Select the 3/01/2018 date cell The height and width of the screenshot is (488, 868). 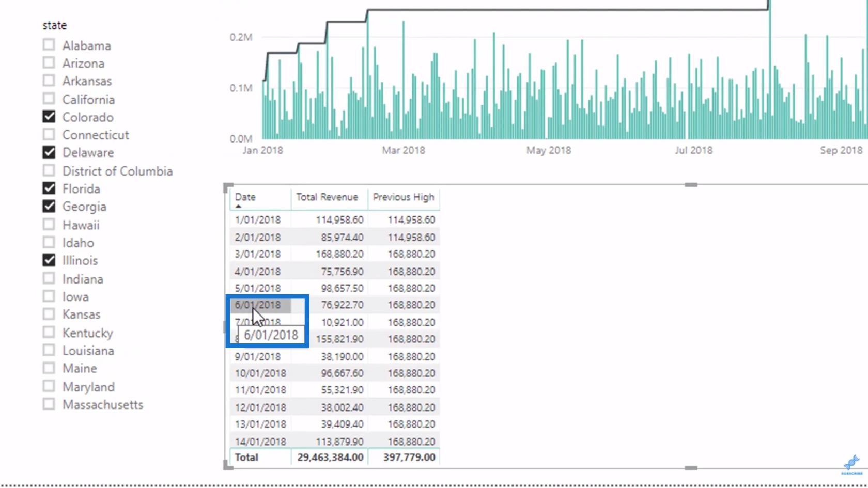[x=258, y=254]
